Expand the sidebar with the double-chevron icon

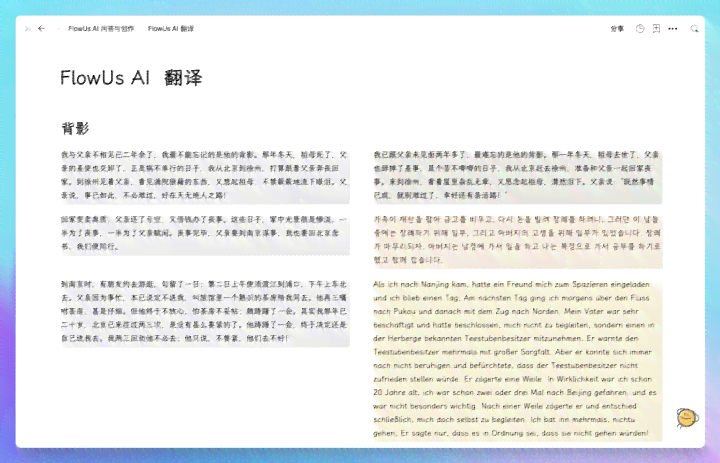28,28
